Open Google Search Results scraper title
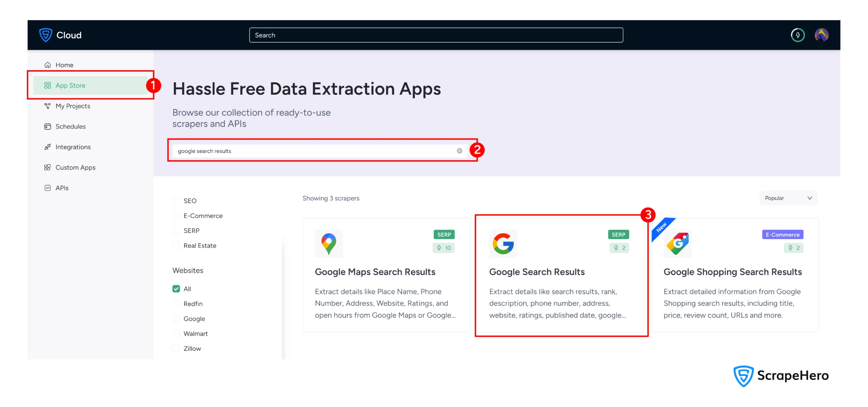 pyautogui.click(x=537, y=272)
